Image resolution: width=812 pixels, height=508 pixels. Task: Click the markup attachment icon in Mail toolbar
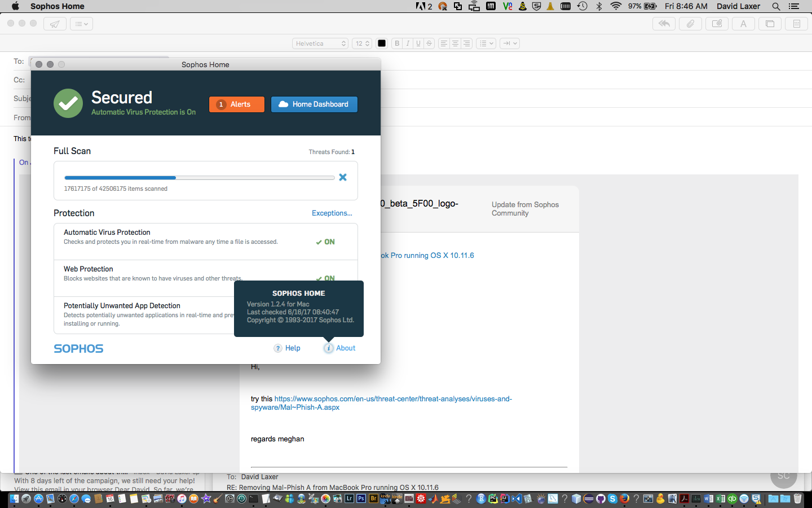click(717, 24)
